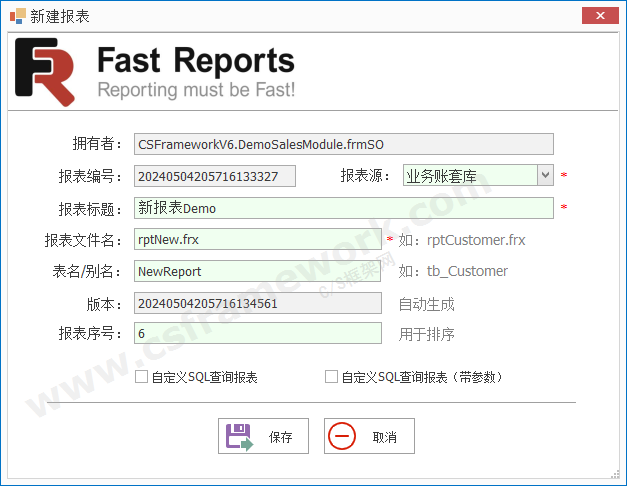Click the 拥有者 label
The image size is (627, 486).
click(x=97, y=143)
